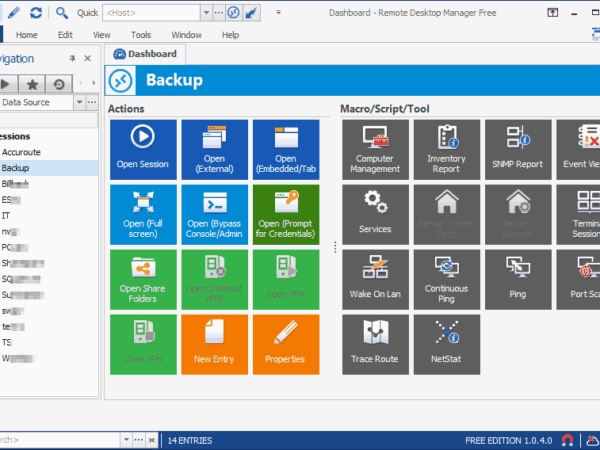Click the magnifier search icon in toolbar
The image size is (600, 450).
(x=62, y=13)
